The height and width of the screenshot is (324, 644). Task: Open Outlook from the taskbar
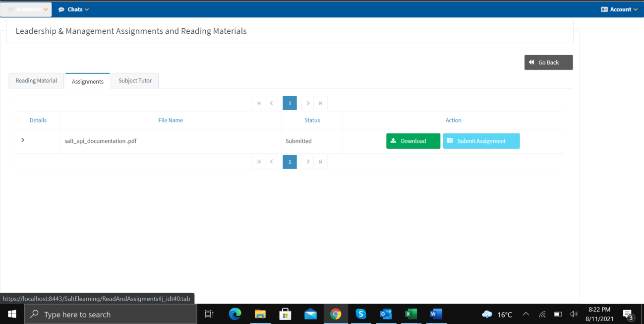click(x=386, y=314)
